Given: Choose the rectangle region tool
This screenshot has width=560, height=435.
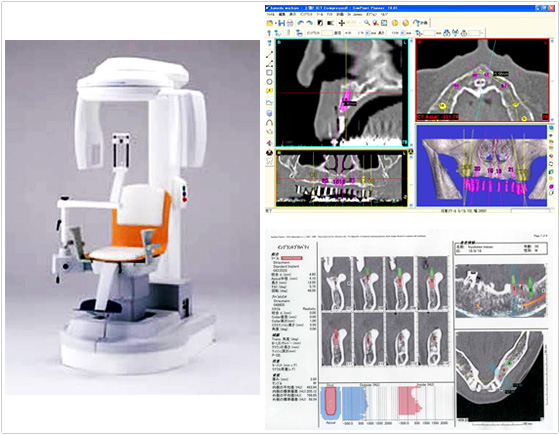Looking at the screenshot, I should click(x=269, y=72).
